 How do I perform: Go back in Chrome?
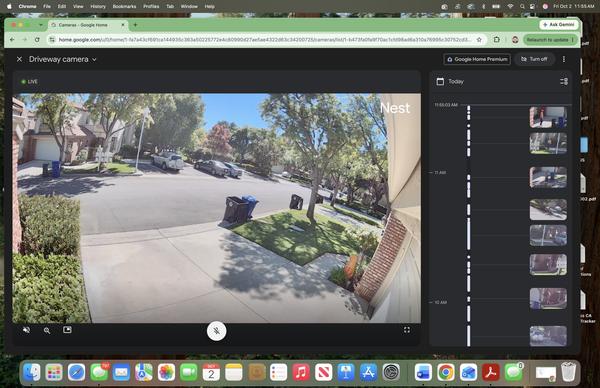tap(12, 40)
